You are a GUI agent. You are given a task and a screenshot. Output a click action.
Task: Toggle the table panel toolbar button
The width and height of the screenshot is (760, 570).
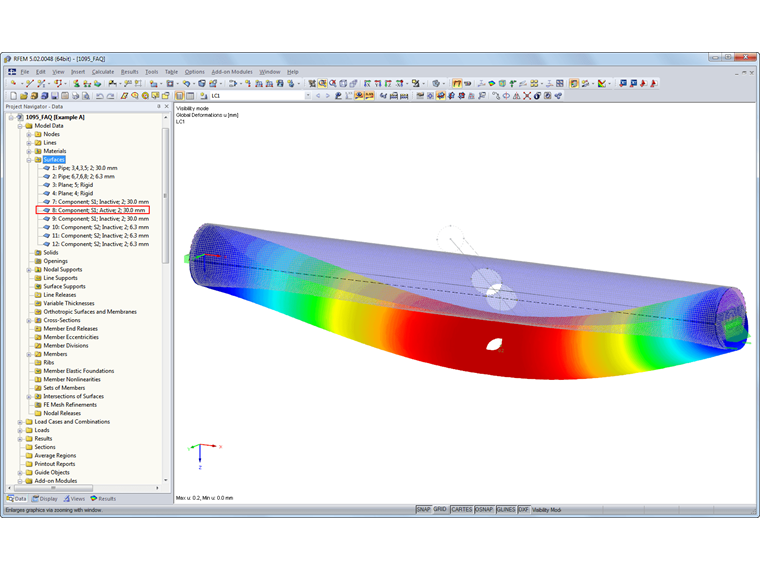[190, 96]
